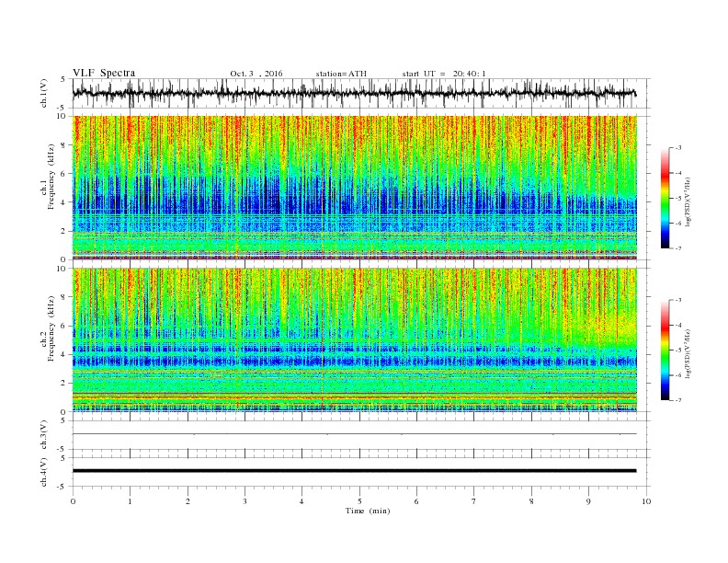The height and width of the screenshot is (563, 728).
Task: Click the "ch.1(V)" waveform axis label
Action: [x=43, y=93]
